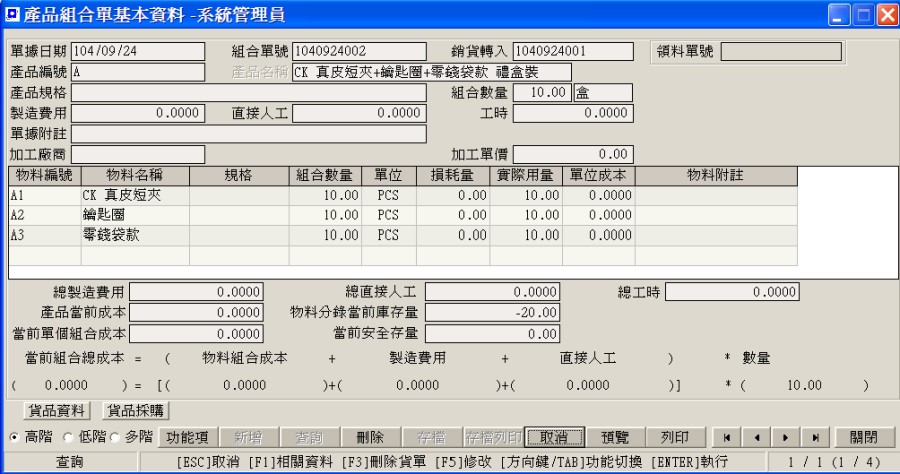Screen dimensions: 900x474
Task: Click the 損耗量 column header
Action: click(453, 176)
